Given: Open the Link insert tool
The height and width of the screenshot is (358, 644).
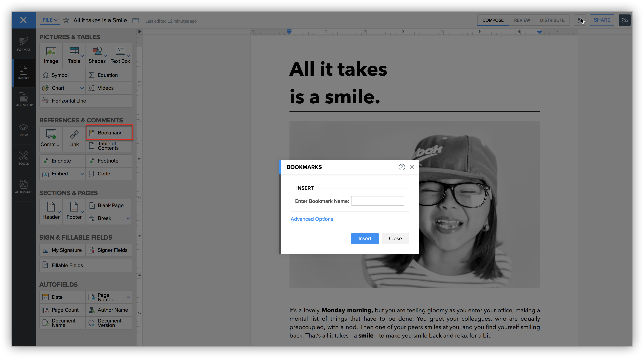Looking at the screenshot, I should (74, 139).
